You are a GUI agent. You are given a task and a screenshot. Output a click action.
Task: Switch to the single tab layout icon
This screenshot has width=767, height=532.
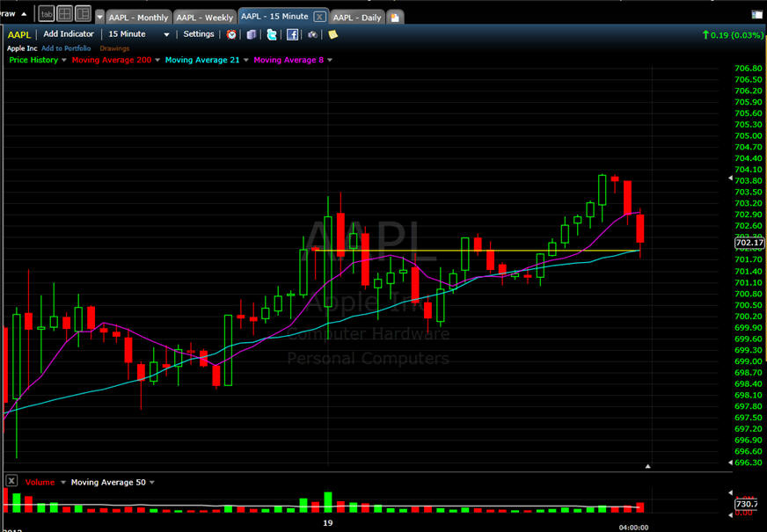(x=45, y=13)
